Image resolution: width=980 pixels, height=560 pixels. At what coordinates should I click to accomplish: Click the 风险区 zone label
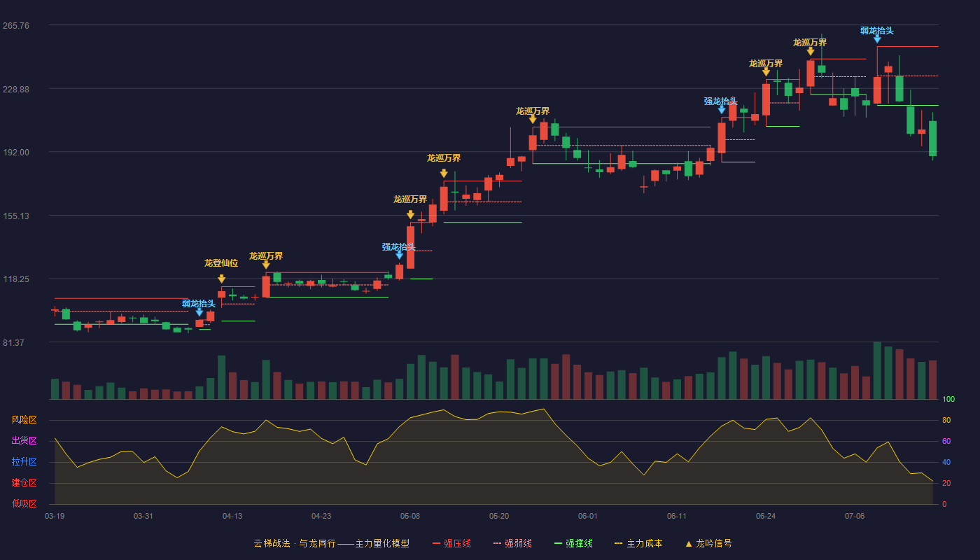[x=24, y=420]
